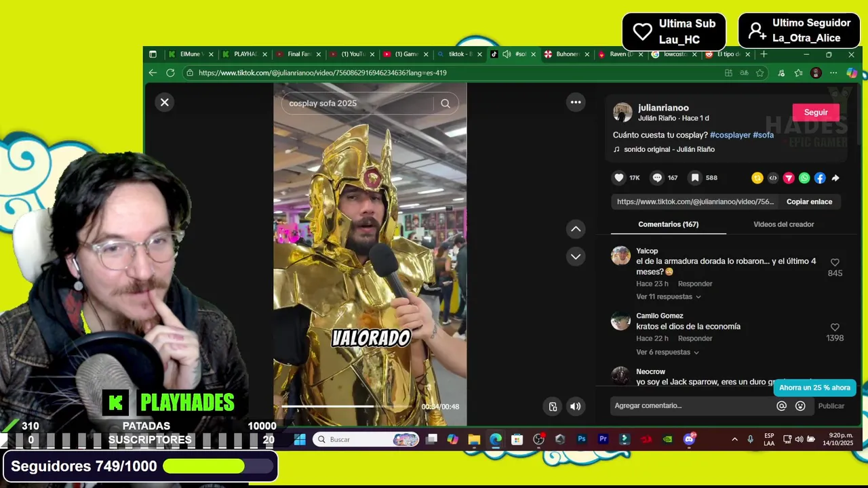Add page to favorites with star icon
This screenshot has height=488, width=868.
click(x=760, y=73)
